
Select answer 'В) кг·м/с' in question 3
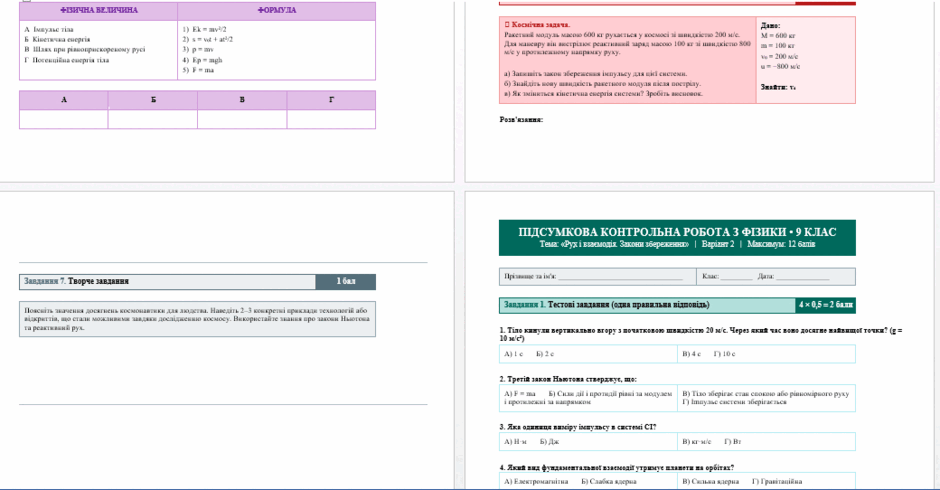click(697, 442)
